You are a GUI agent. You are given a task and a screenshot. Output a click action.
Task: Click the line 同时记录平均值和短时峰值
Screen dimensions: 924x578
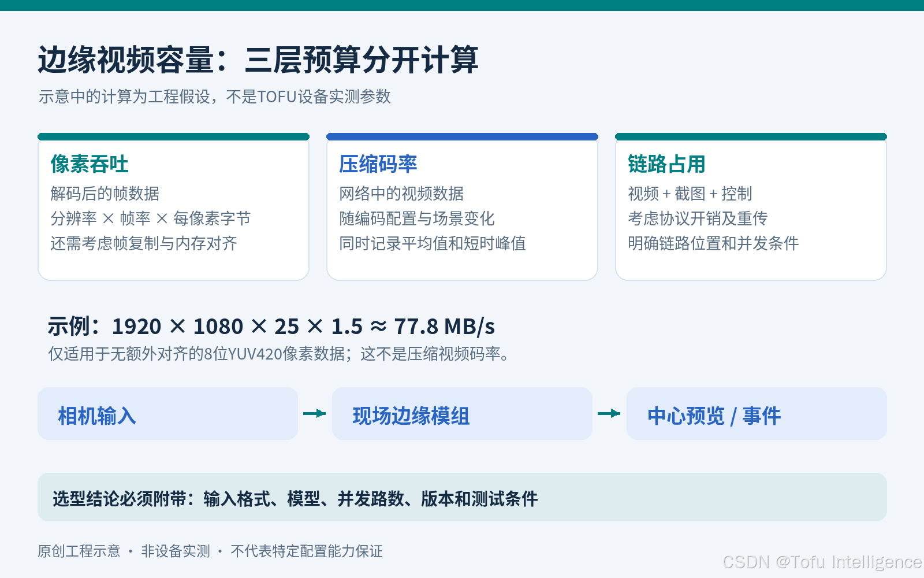(433, 243)
